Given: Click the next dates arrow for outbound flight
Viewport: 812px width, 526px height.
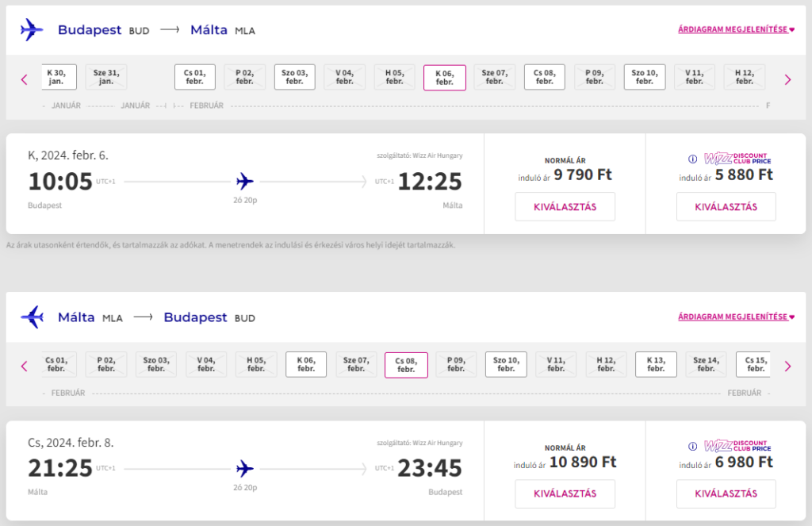Looking at the screenshot, I should [x=787, y=80].
